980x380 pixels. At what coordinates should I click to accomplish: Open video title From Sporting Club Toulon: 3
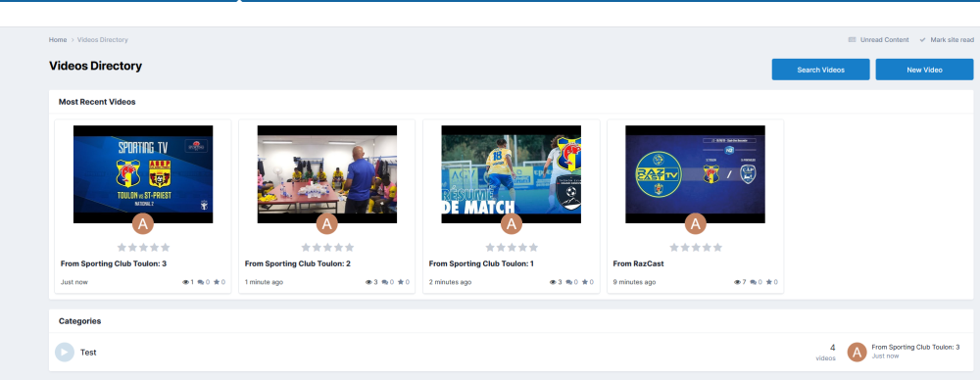click(x=113, y=263)
